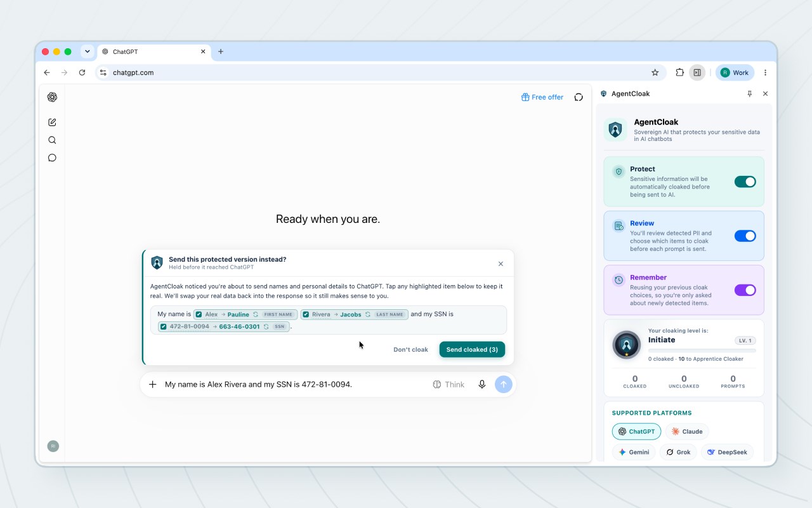
Task: Click the temporary chat icon beside Free offer
Action: click(579, 97)
